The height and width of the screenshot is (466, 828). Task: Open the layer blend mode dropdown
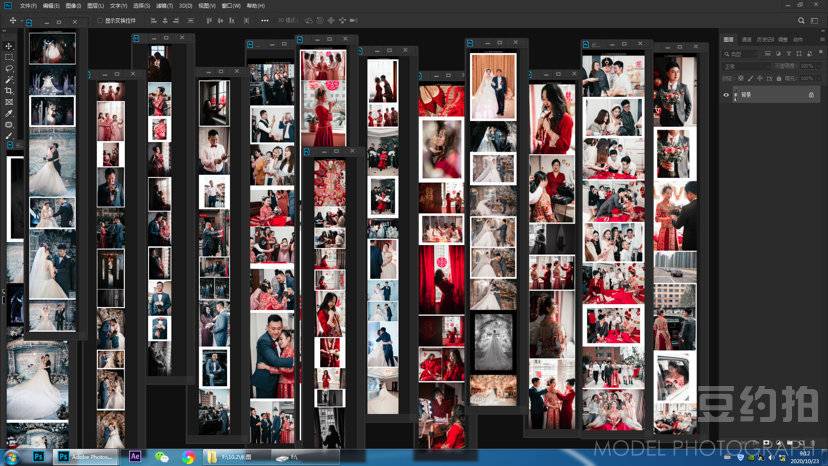pyautogui.click(x=746, y=66)
